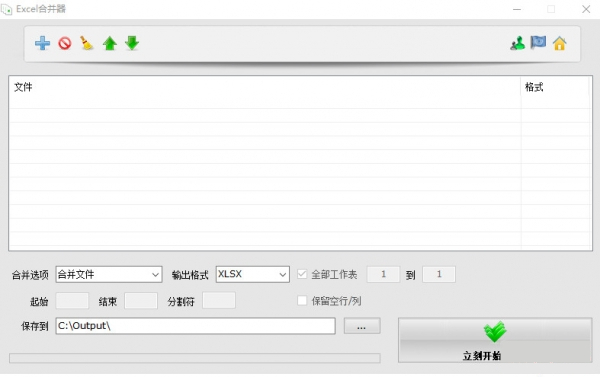Toggle the 全部工作表 checkbox
This screenshot has height=377, width=600.
[302, 274]
